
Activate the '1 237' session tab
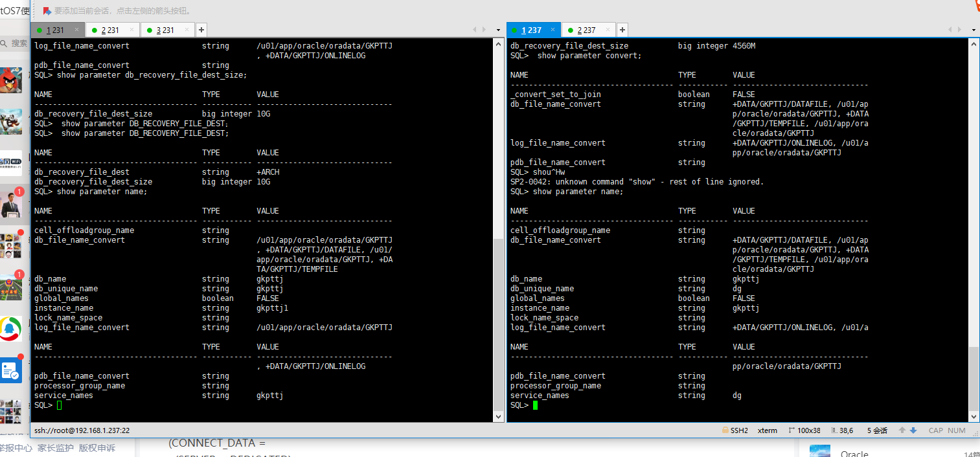coord(531,30)
